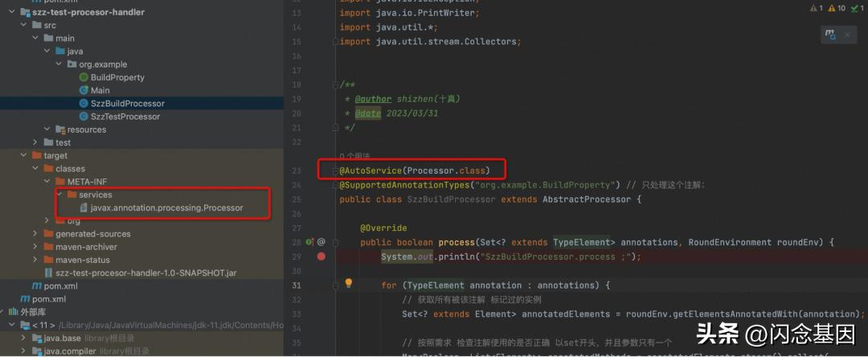Image resolution: width=868 pixels, height=357 pixels.
Task: Click the orange target folder icon
Action: coord(36,155)
